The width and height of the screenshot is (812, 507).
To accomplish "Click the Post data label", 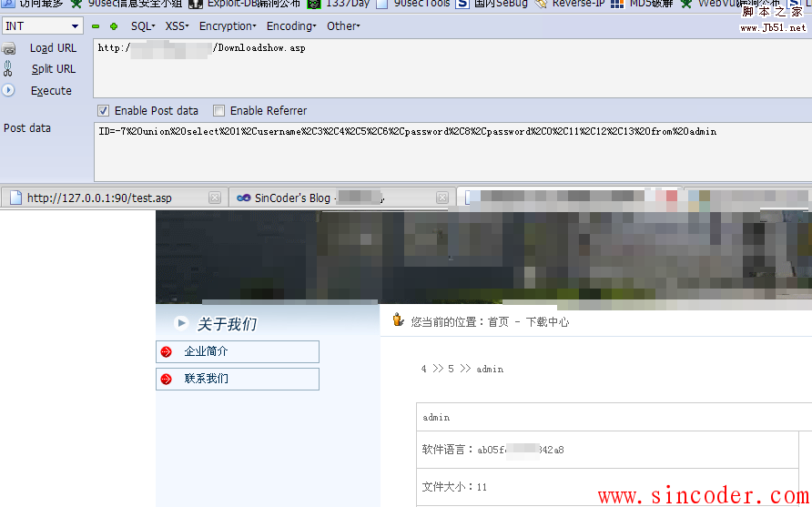I will [27, 128].
